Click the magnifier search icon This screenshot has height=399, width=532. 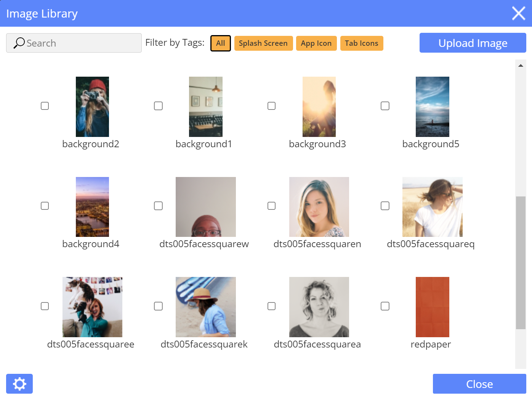pyautogui.click(x=19, y=43)
